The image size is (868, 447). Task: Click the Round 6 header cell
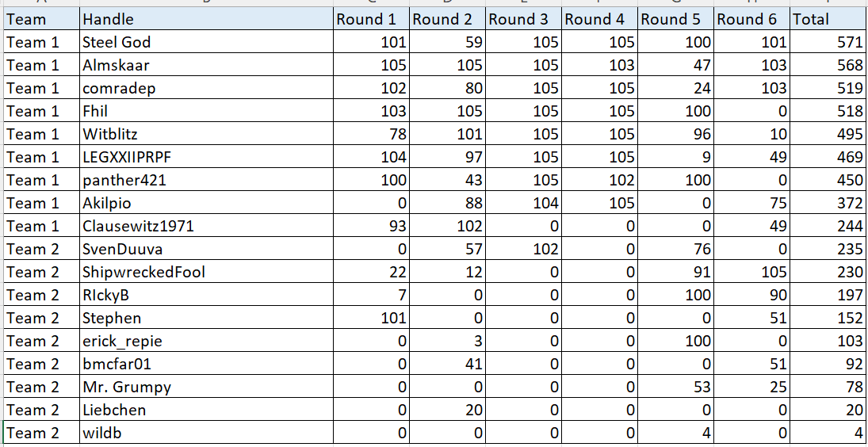[751, 19]
